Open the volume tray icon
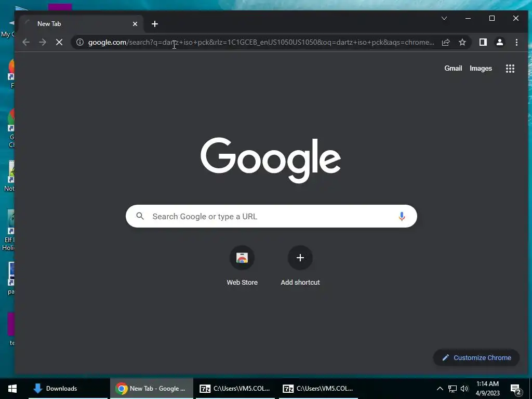532x399 pixels. [x=464, y=389]
